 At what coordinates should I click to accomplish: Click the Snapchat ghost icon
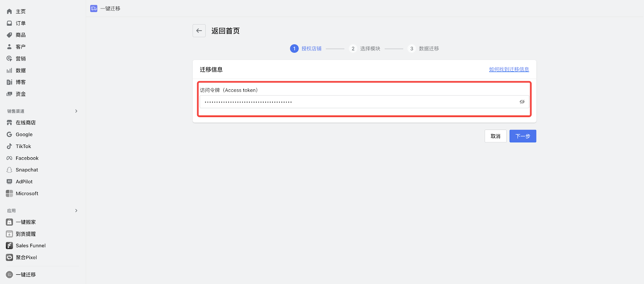click(9, 170)
